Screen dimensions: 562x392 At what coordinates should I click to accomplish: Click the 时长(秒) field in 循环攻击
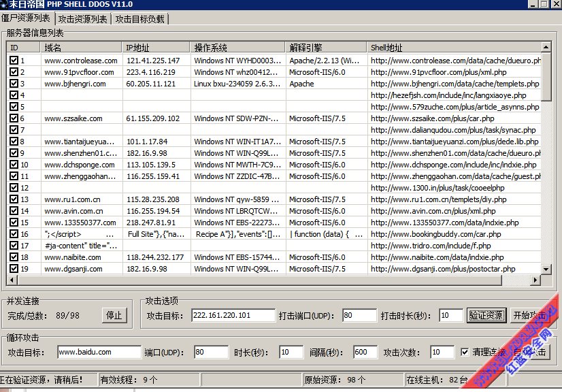tap(291, 353)
